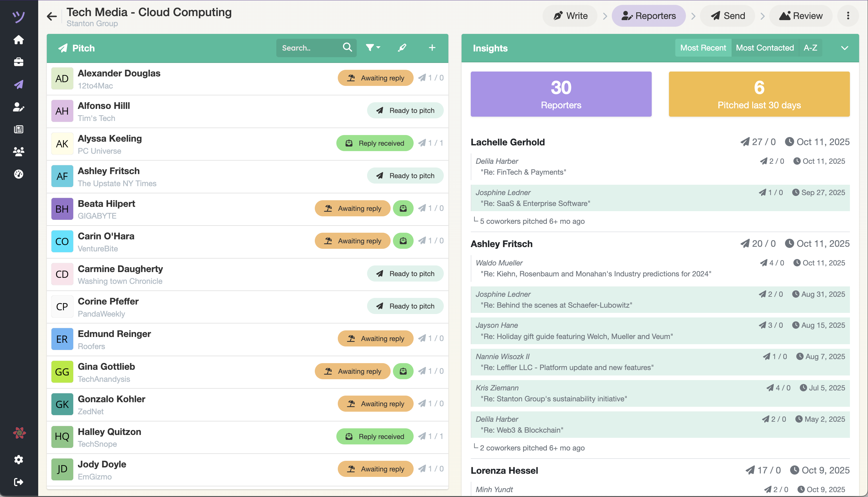The image size is (868, 497).
Task: Click Reply received for Alyssa Keeling
Action: pyautogui.click(x=375, y=143)
